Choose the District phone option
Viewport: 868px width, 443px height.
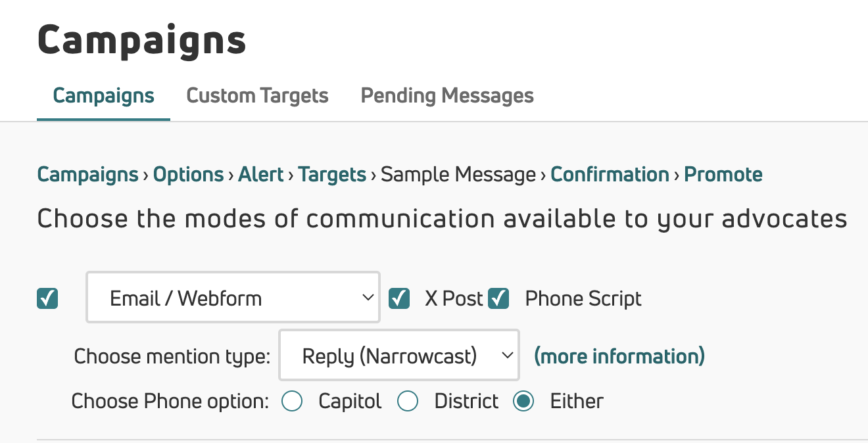408,402
